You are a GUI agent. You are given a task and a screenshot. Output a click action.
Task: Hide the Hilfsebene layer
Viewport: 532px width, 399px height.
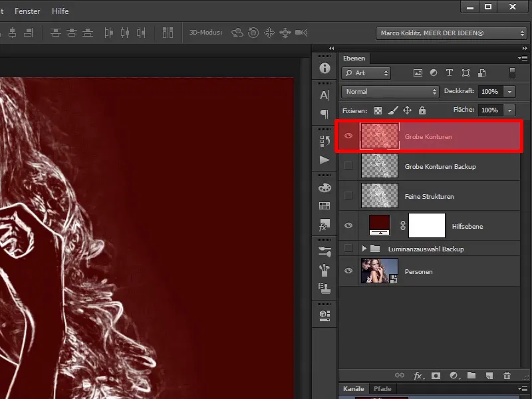pyautogui.click(x=348, y=225)
